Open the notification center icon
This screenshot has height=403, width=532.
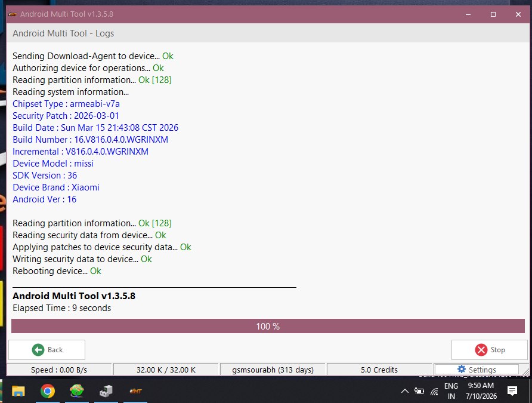pos(512,391)
